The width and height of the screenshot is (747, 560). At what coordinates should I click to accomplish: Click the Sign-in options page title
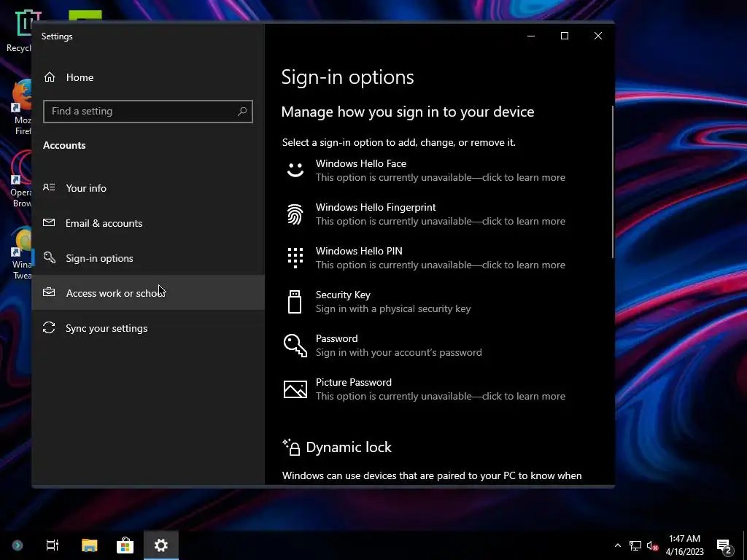tap(348, 77)
